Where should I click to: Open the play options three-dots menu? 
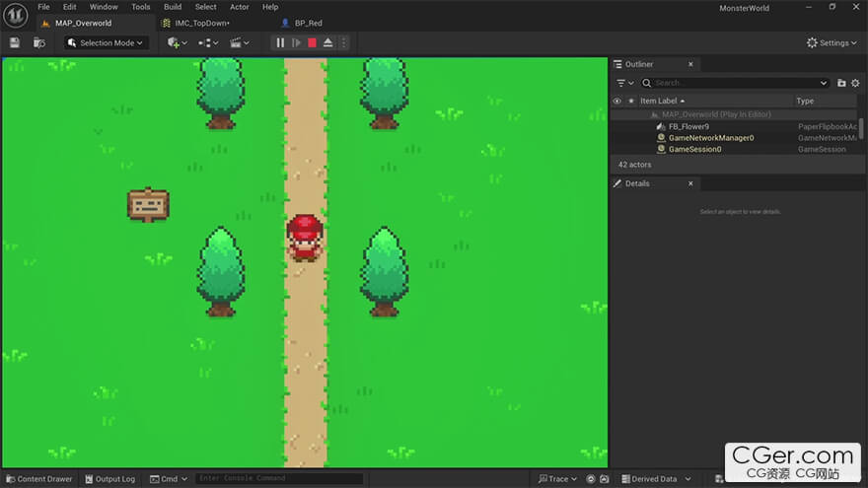(x=343, y=42)
